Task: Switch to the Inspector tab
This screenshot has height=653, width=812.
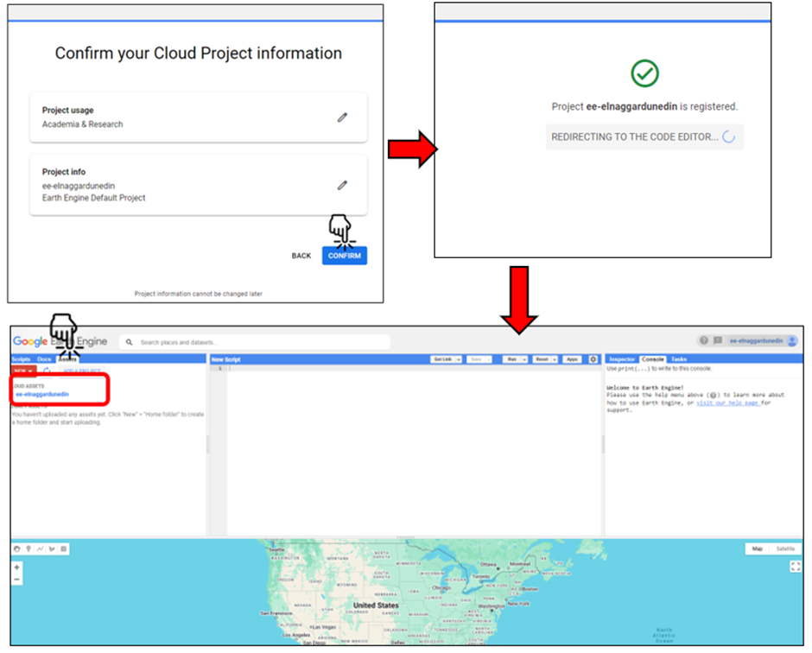Action: point(622,358)
